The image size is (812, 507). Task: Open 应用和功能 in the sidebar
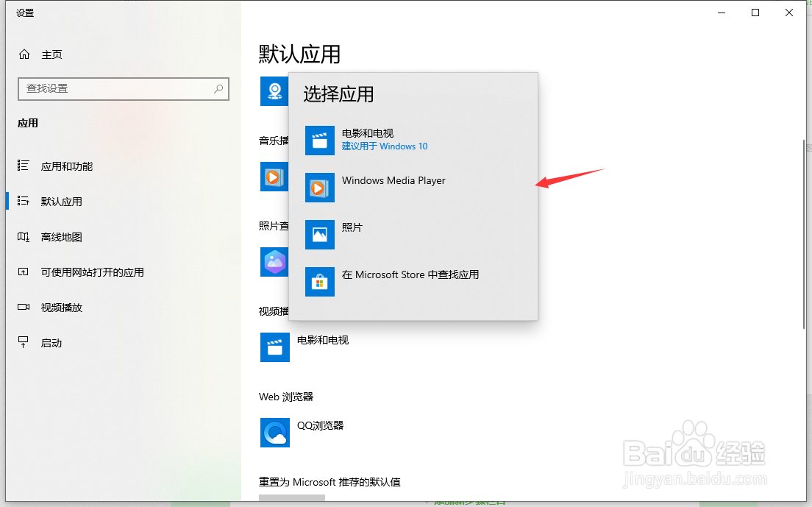[x=62, y=166]
